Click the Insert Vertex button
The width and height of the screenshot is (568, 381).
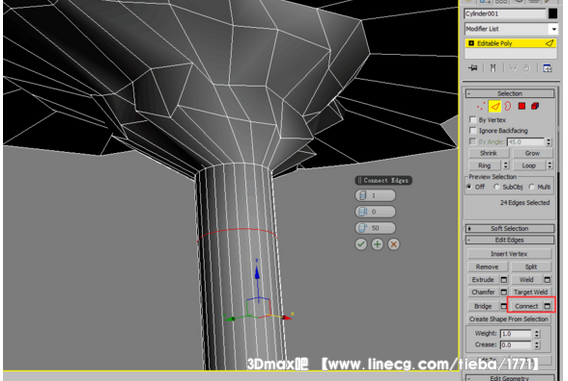tap(509, 254)
